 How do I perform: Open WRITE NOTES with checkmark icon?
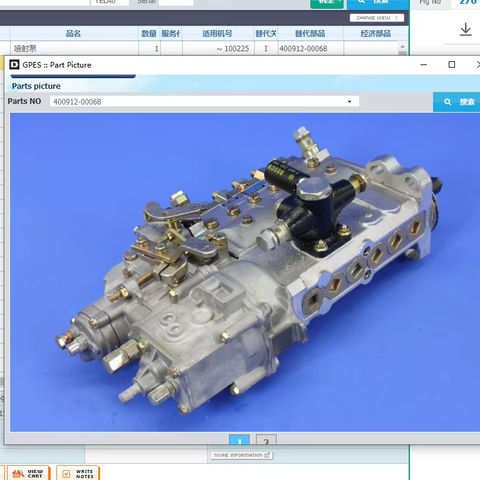[x=78, y=473]
